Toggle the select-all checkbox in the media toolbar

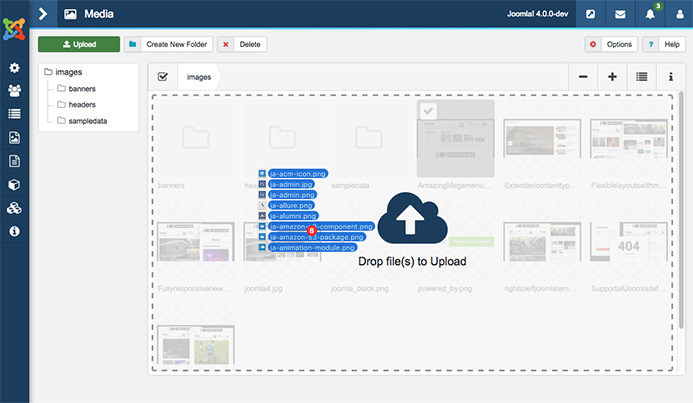pos(163,77)
